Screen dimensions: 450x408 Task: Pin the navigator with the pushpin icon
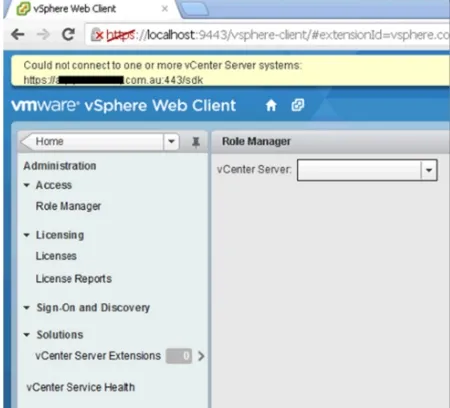point(196,142)
